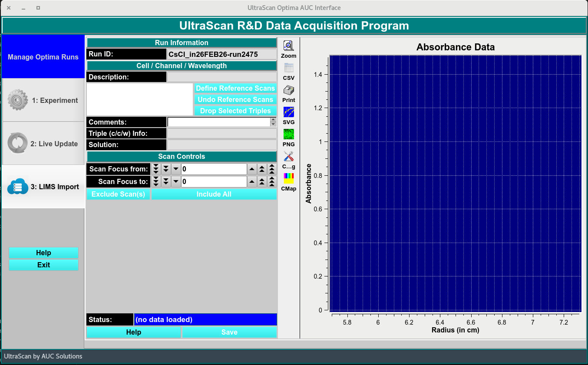
Task: Click Define Reference Scans button
Action: pyautogui.click(x=235, y=88)
